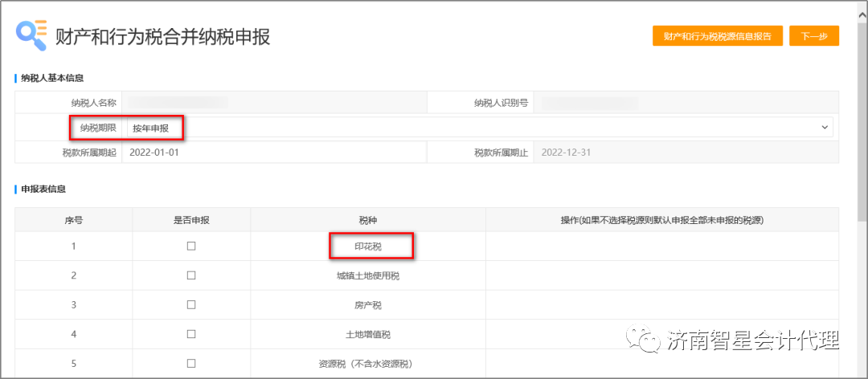The width and height of the screenshot is (868, 379).
Task: Click the 纳税人名称 value field
Action: pos(274,102)
